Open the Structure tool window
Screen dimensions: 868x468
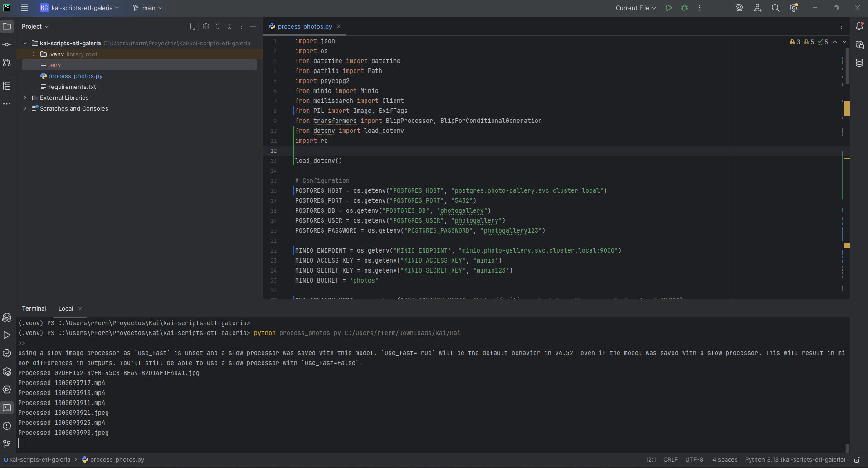point(7,86)
